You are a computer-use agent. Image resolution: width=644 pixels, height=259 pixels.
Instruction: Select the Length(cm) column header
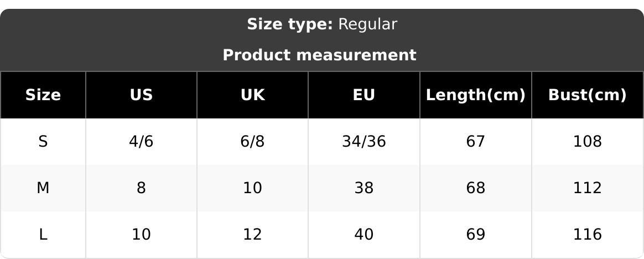click(x=475, y=95)
